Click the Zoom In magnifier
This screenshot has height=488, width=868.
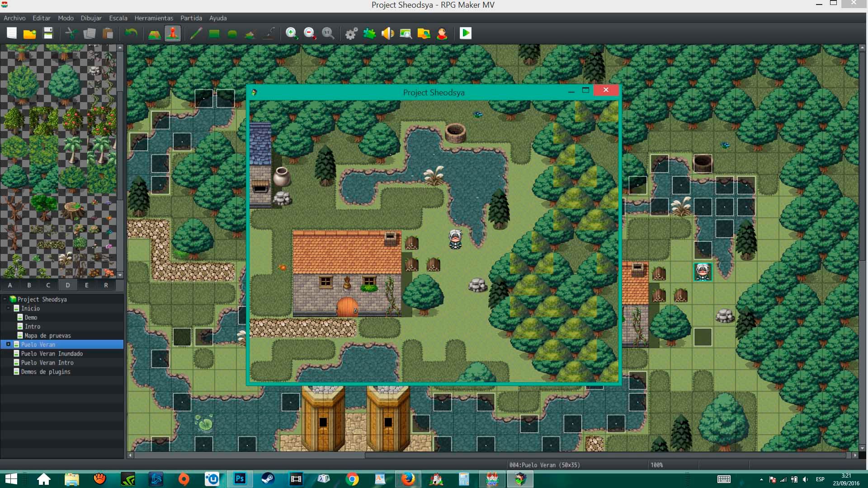(x=292, y=33)
